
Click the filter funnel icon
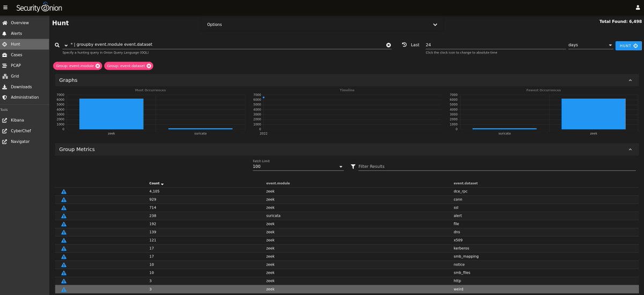(x=353, y=167)
